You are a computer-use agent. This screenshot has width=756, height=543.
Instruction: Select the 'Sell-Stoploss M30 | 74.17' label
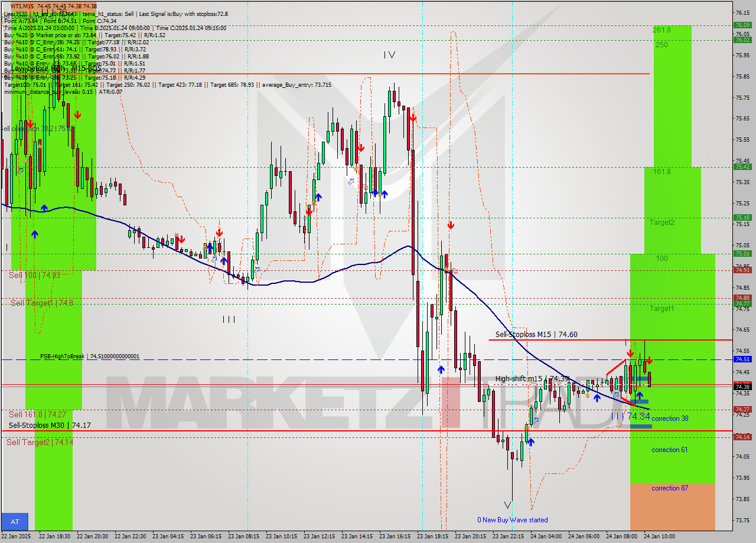[50, 425]
